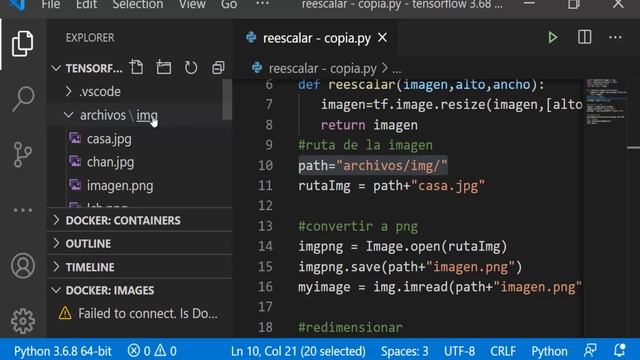Click the imgpng = Image.open(rutaImg) line
The image size is (640, 360).
point(402,247)
